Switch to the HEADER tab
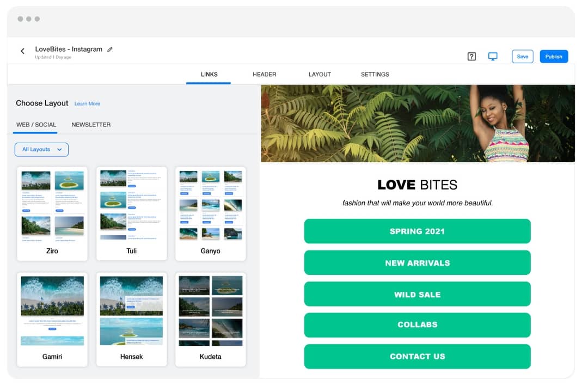588x392 pixels. click(x=264, y=75)
